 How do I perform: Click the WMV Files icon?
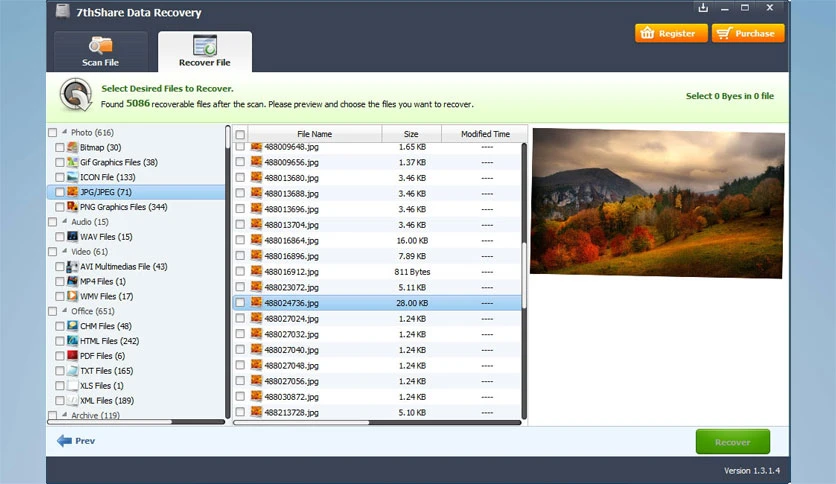coord(73,296)
